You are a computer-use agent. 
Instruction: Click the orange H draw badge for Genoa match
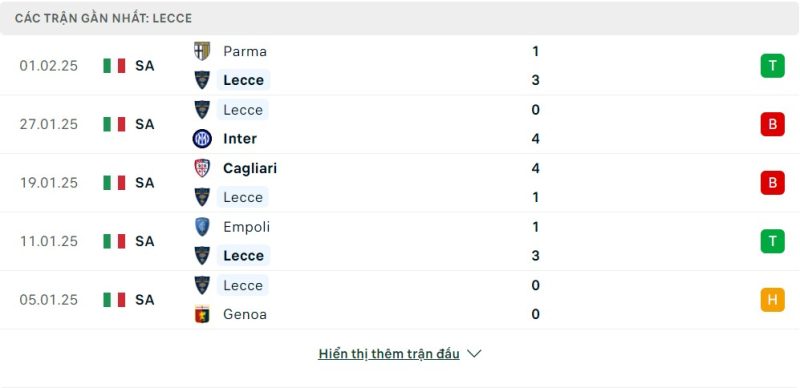click(772, 300)
